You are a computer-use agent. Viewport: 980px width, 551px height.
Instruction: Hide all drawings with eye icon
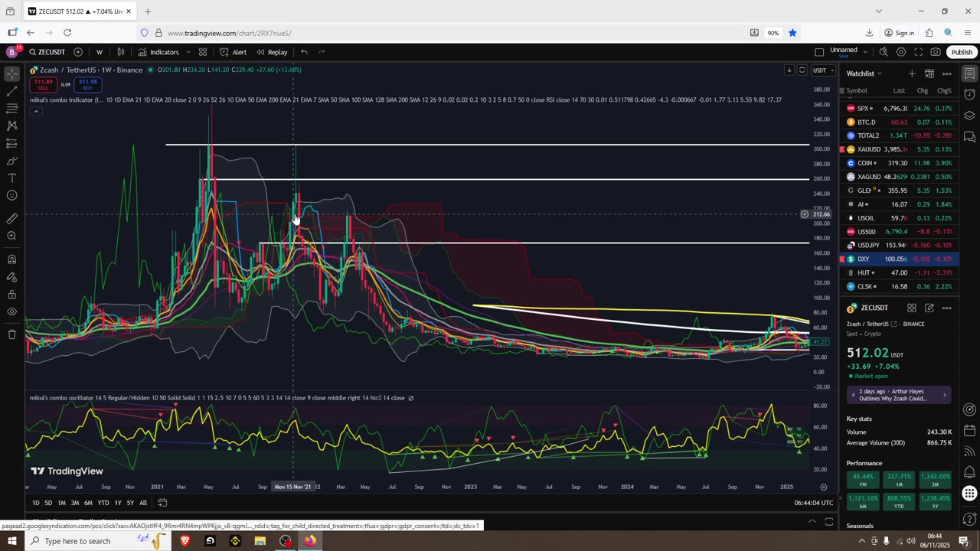(11, 311)
